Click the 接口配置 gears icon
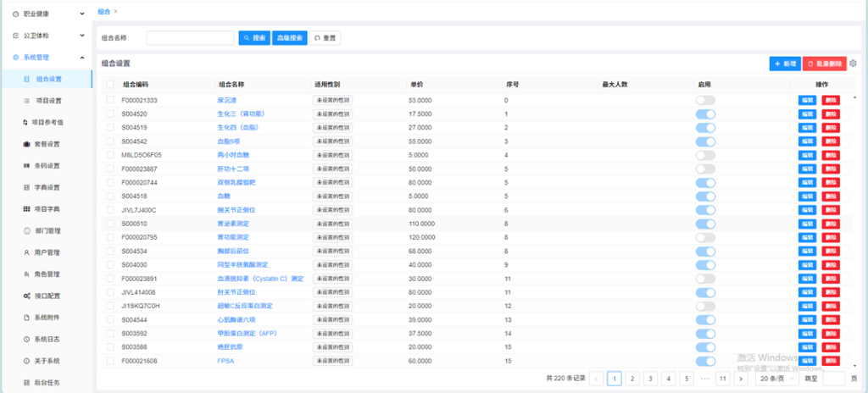This screenshot has height=393, width=868. 26,296
